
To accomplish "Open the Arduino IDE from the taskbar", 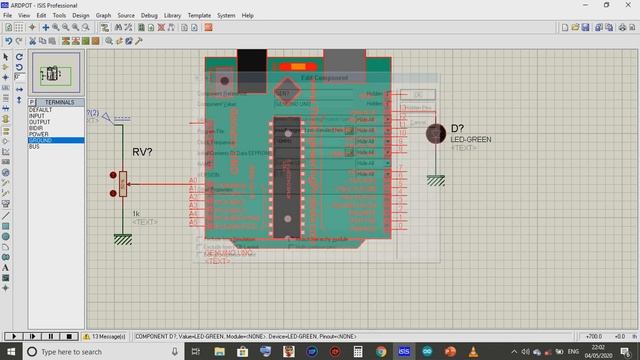I will point(427,351).
